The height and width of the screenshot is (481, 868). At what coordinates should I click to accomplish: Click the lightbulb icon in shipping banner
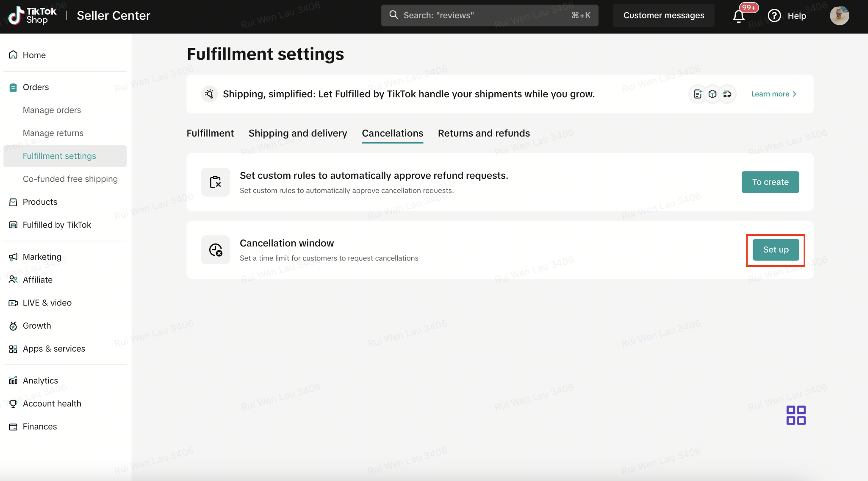[x=209, y=94]
